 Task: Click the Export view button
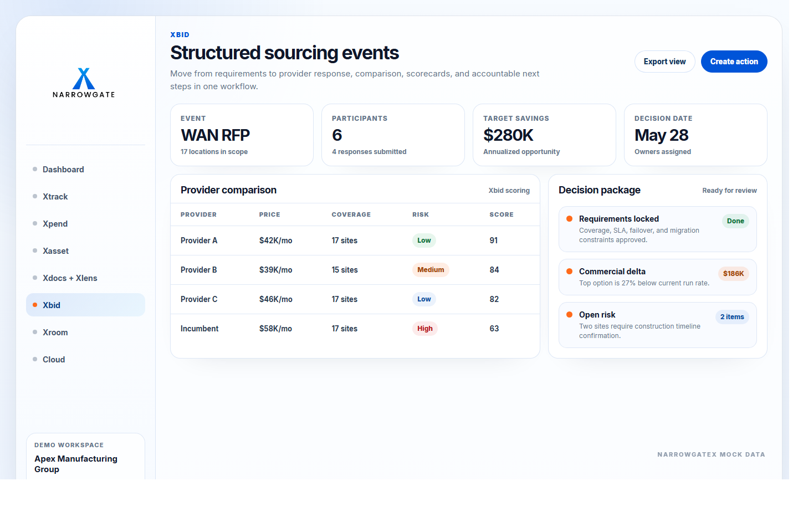tap(664, 62)
